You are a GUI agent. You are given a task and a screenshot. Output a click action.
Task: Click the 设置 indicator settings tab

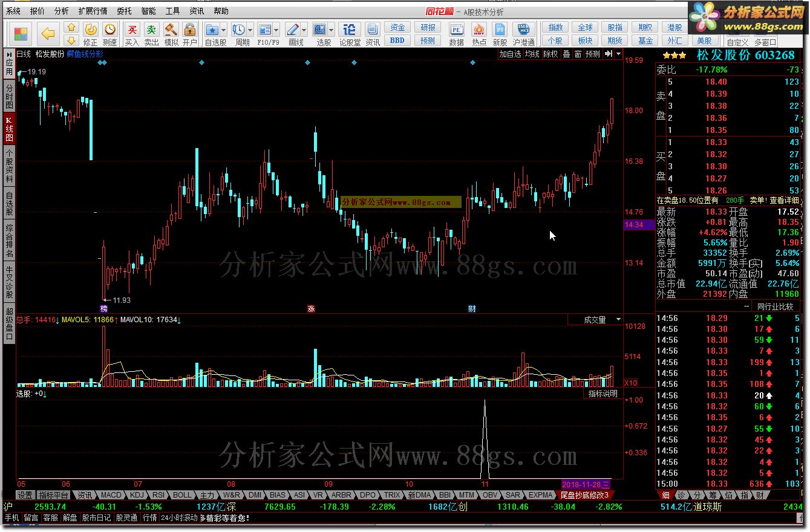(x=25, y=495)
